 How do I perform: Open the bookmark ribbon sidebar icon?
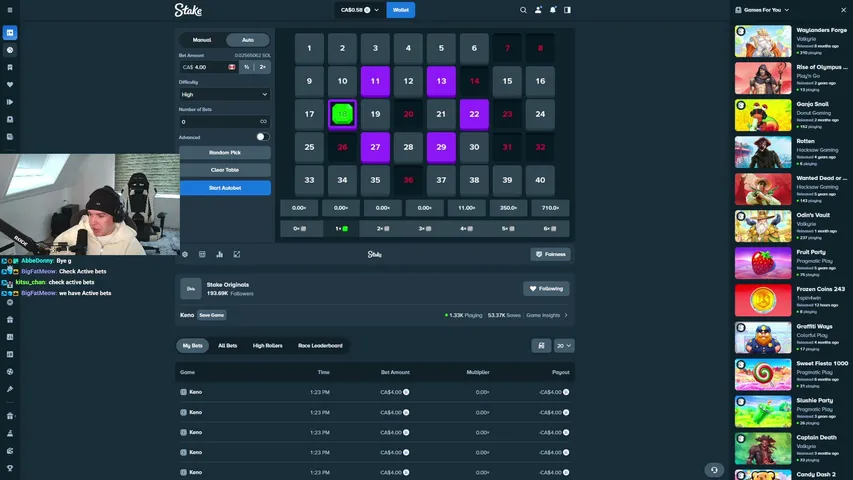point(10,67)
